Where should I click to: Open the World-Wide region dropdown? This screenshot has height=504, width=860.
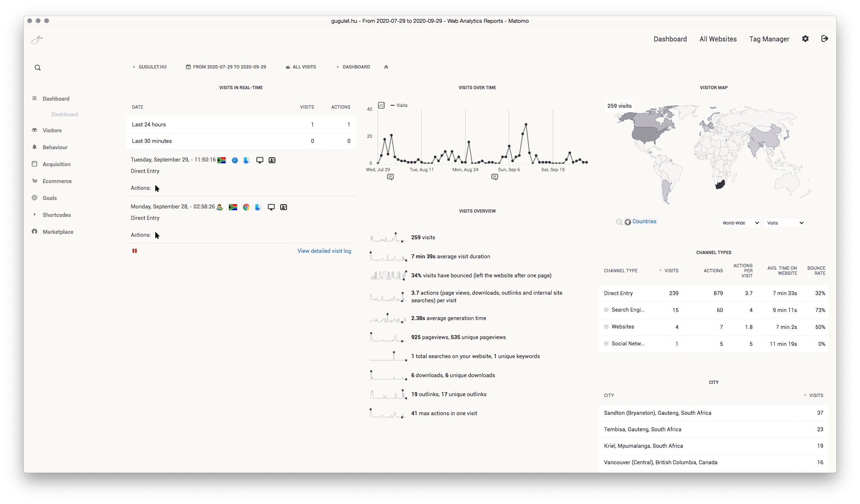point(739,223)
